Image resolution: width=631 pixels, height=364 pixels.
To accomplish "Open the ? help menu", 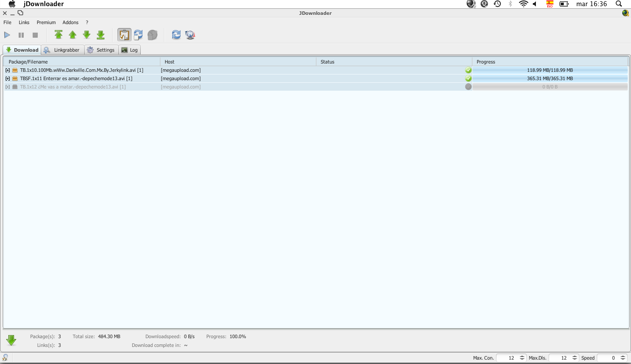I will click(x=87, y=22).
